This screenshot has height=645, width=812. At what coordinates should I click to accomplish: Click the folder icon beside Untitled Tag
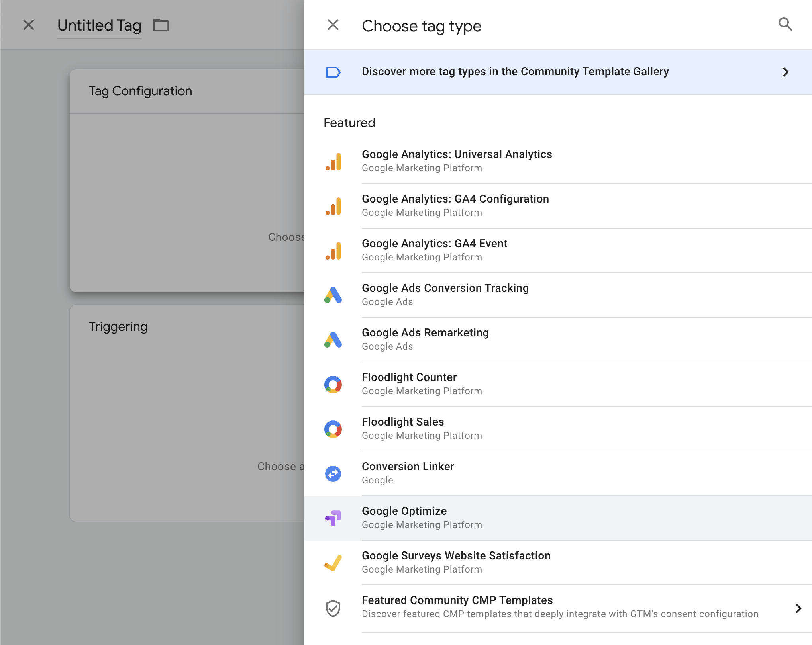point(161,25)
